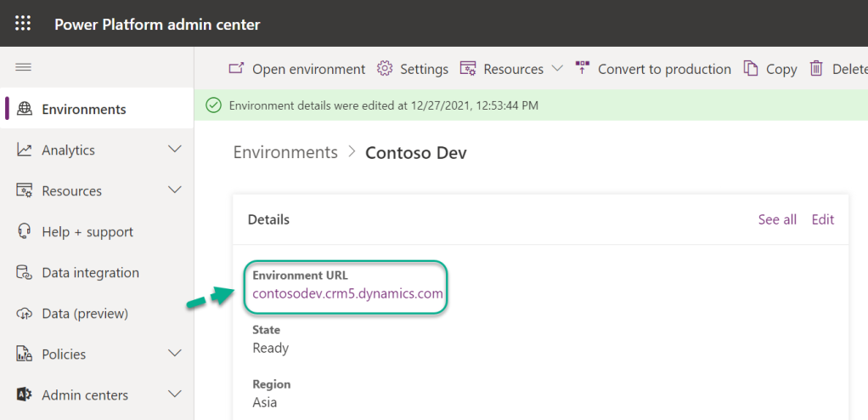
Task: Click Convert to production
Action: [x=653, y=69]
